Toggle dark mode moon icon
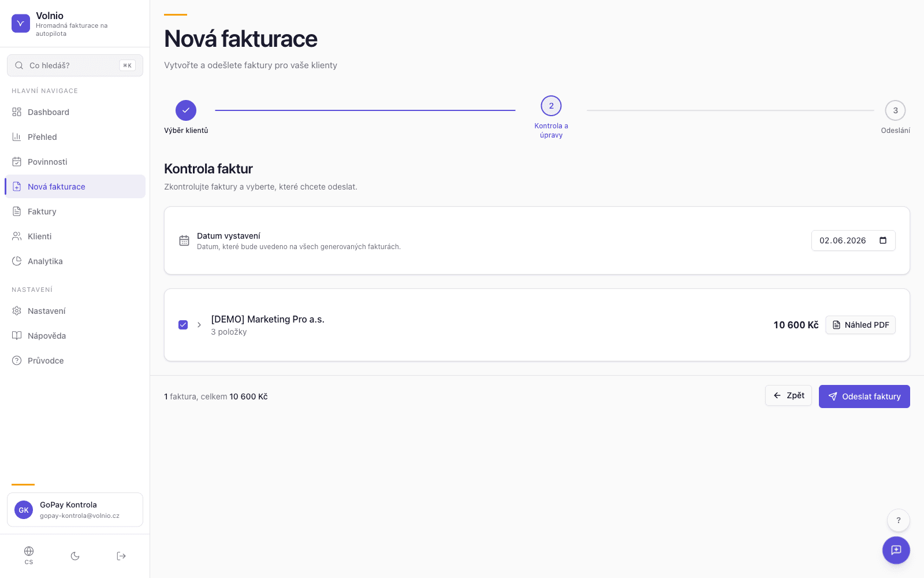The image size is (924, 578). (x=75, y=556)
